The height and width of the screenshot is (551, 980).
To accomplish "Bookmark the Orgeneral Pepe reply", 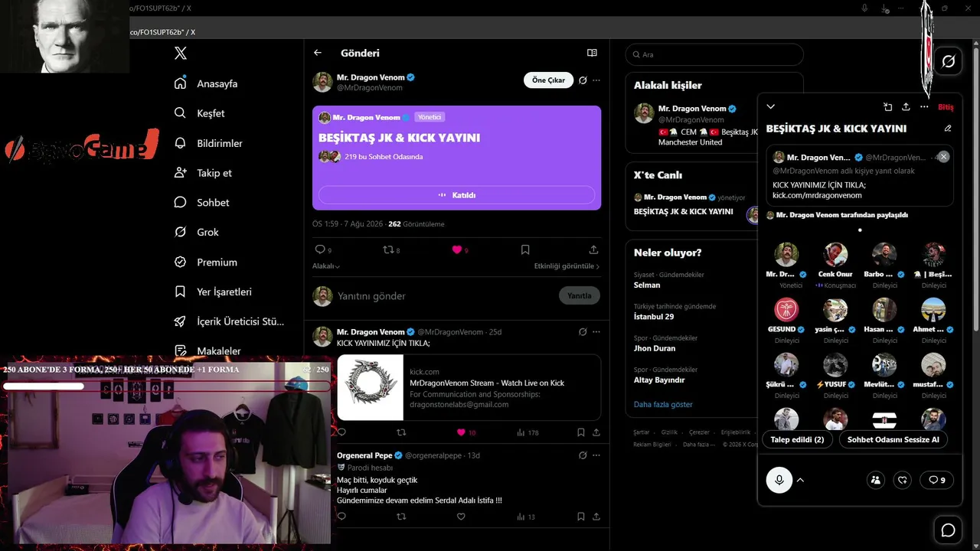I will (580, 517).
